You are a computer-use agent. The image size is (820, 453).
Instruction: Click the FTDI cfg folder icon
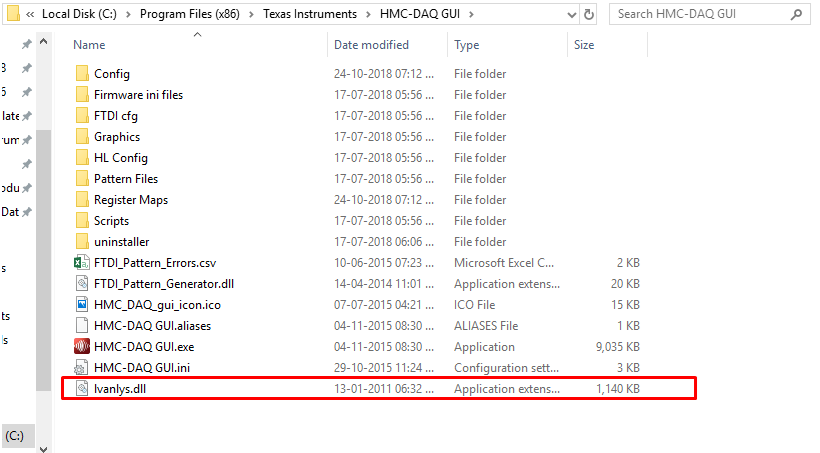point(82,115)
